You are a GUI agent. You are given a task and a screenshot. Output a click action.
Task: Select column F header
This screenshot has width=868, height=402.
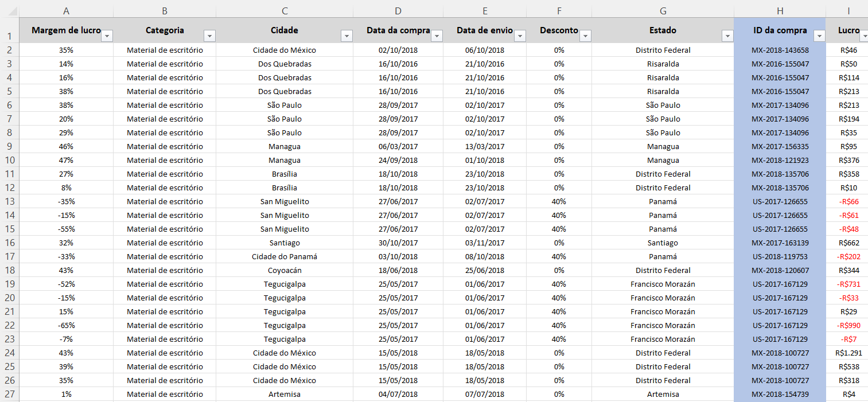point(559,11)
